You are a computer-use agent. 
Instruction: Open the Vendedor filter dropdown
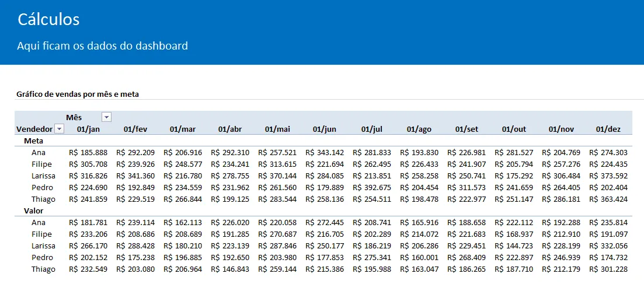[x=59, y=129]
